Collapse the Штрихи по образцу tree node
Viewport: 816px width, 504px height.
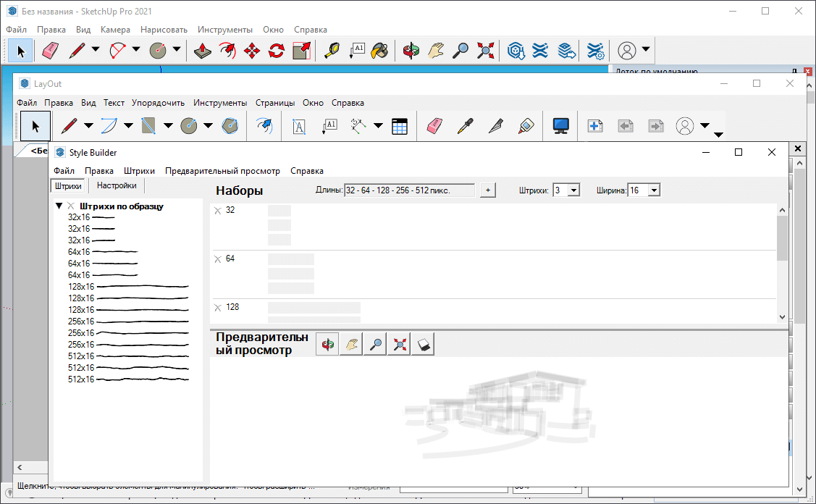click(x=59, y=206)
